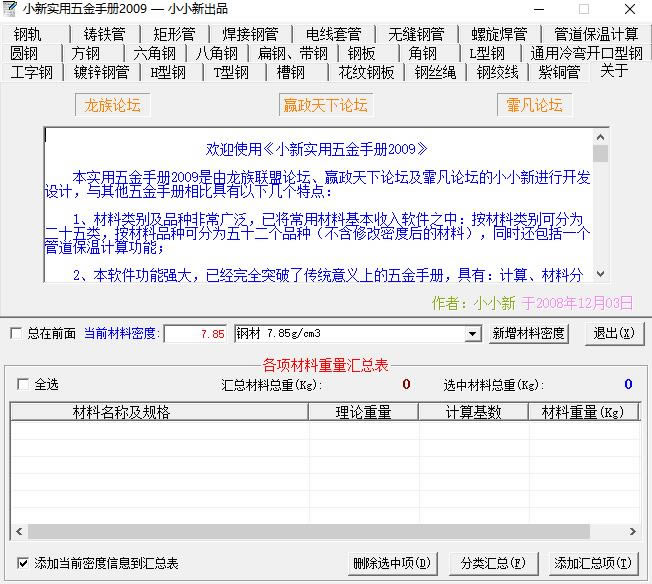Image resolution: width=652 pixels, height=584 pixels.
Task: Open the 螺旋焊管 tab
Action: coord(499,34)
